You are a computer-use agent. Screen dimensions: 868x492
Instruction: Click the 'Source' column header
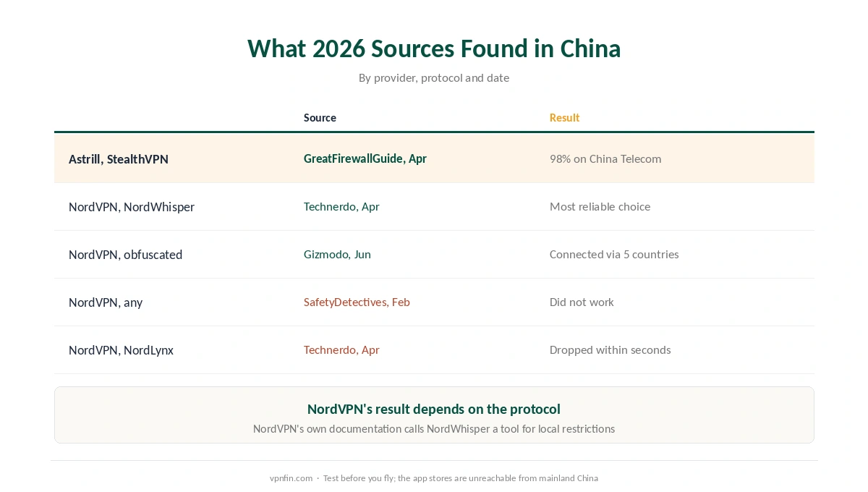320,117
